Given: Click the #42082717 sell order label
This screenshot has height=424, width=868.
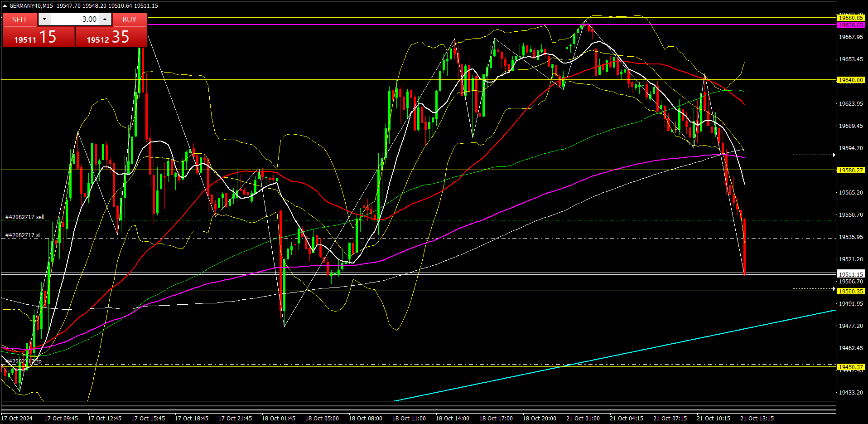Looking at the screenshot, I should (x=24, y=217).
